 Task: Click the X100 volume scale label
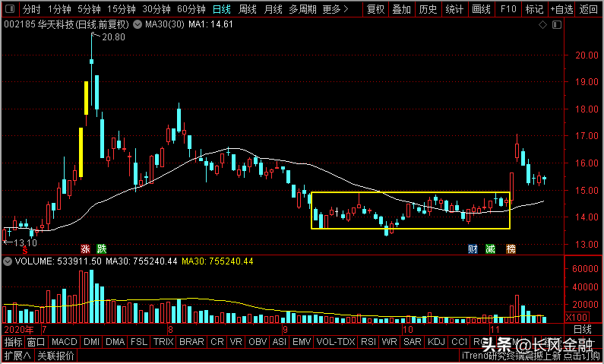577,318
